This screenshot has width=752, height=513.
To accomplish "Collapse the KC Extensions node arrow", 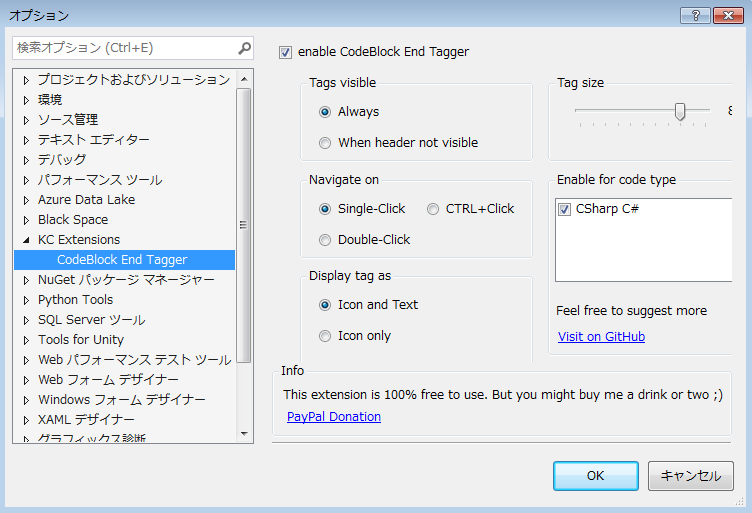I will click(x=26, y=240).
